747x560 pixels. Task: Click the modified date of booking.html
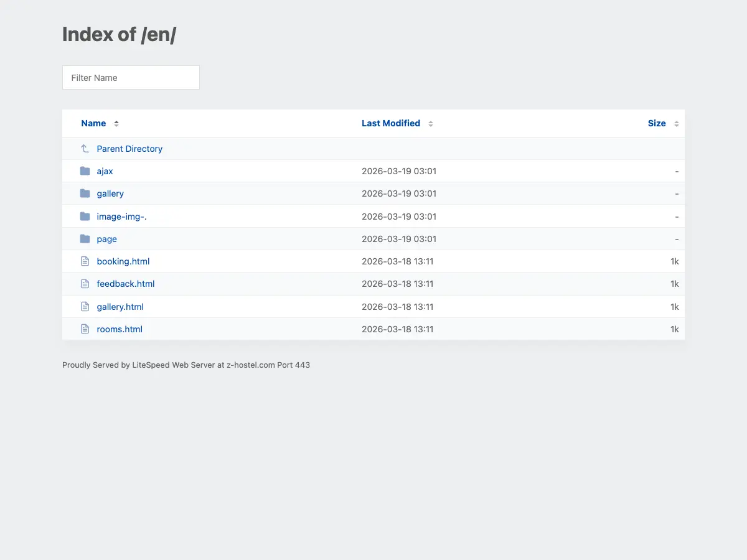click(398, 261)
